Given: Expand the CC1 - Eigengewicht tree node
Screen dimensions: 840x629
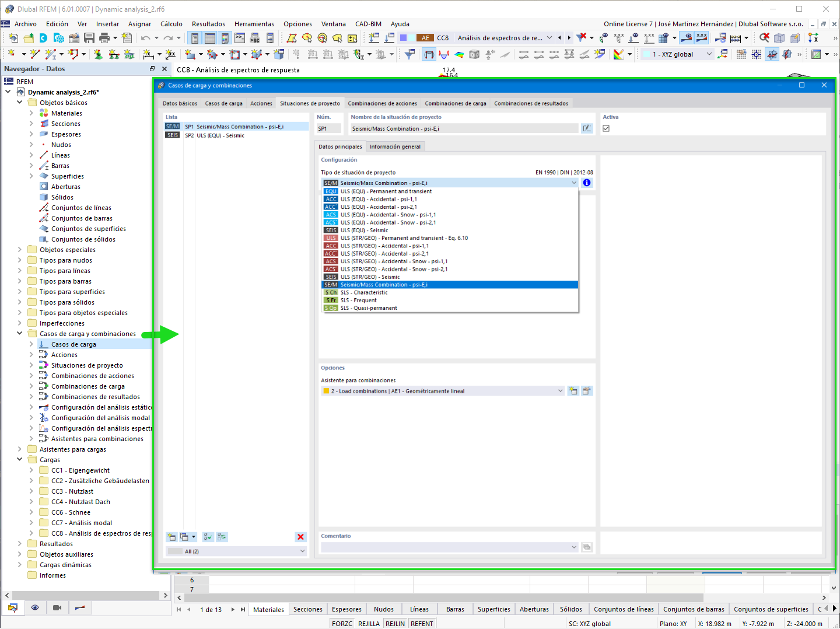Looking at the screenshot, I should pyautogui.click(x=32, y=470).
